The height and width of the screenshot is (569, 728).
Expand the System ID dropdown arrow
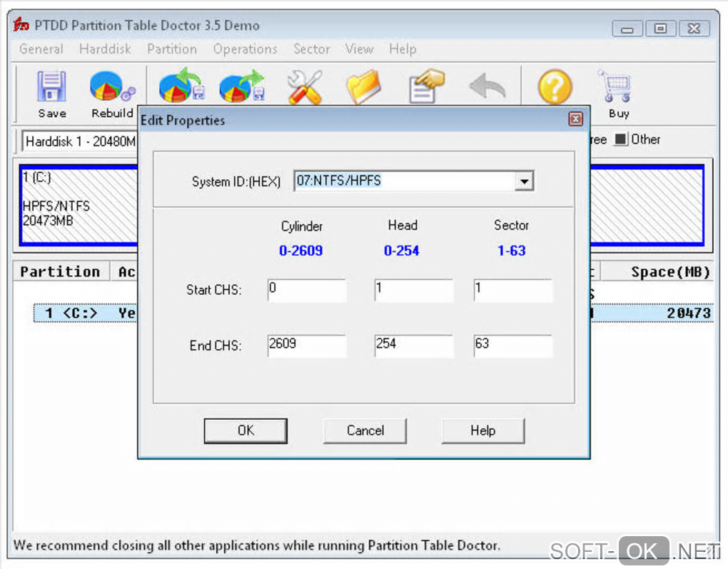coord(524,181)
